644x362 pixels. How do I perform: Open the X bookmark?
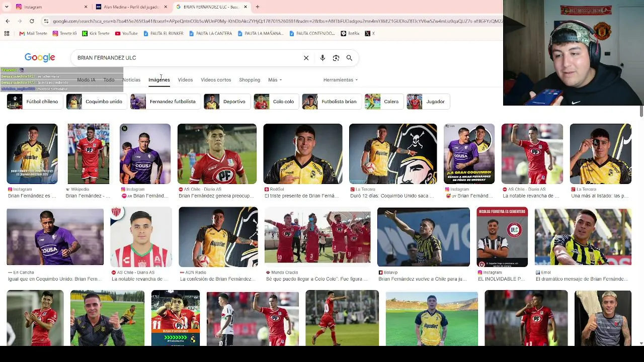click(x=370, y=34)
